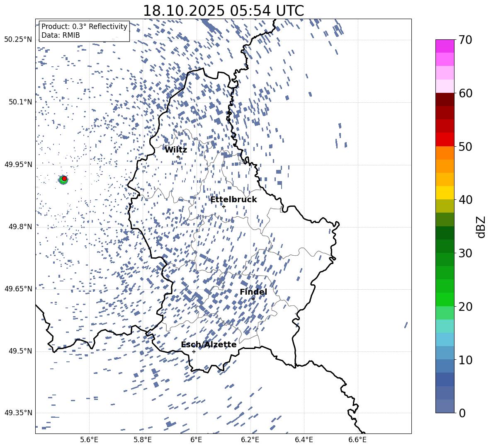Click the 6.4°E longitude label
Viewport: 491px width, 448px height.
304,440
